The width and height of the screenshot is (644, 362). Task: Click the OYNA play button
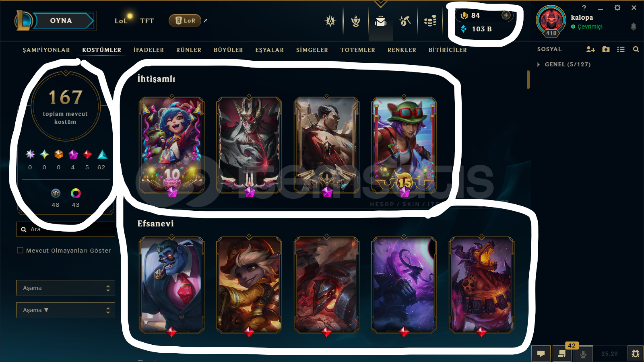tap(61, 21)
